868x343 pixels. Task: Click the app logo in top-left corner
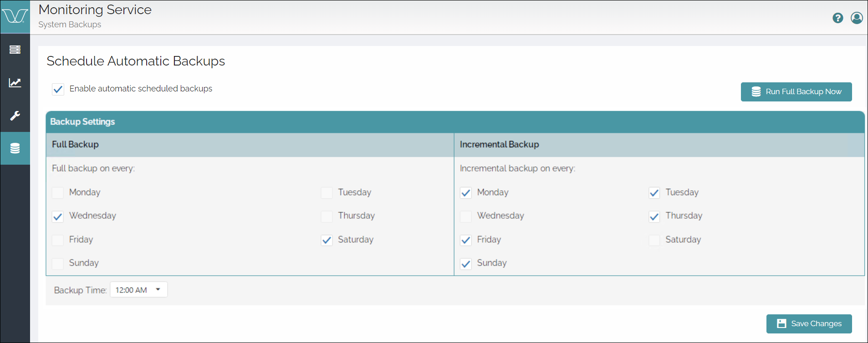tap(15, 16)
